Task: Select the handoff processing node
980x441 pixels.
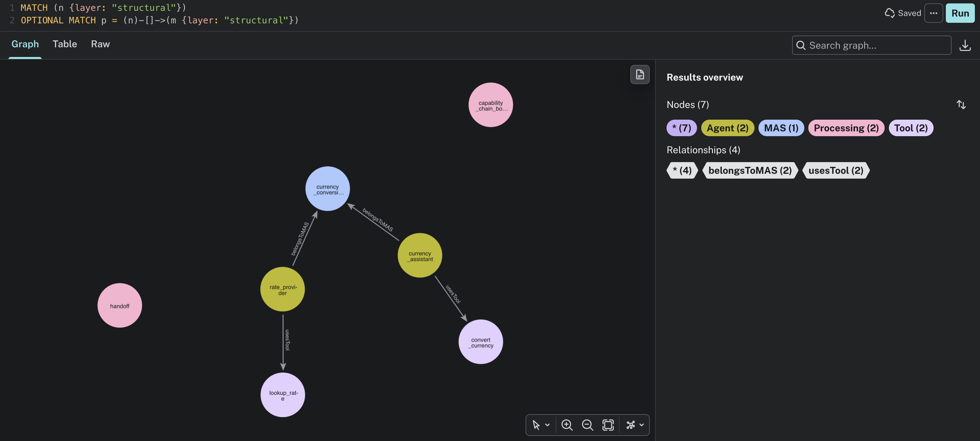Action: 120,305
